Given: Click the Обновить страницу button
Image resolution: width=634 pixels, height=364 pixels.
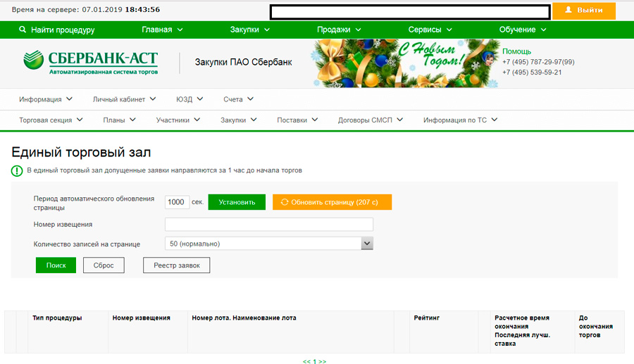Looking at the screenshot, I should [x=332, y=202].
